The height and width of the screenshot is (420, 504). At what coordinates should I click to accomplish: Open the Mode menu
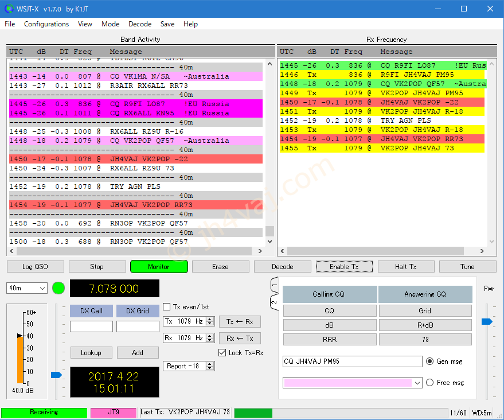(x=110, y=24)
